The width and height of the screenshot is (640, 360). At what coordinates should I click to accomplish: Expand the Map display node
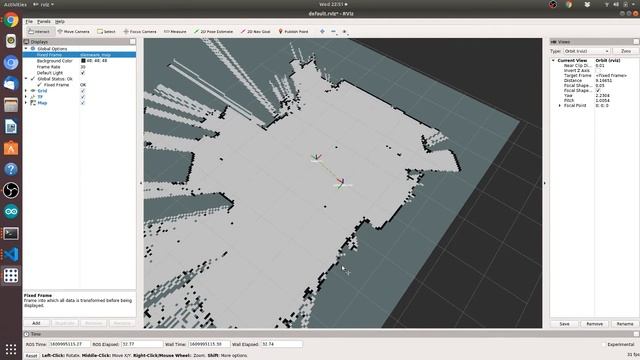tap(27, 103)
